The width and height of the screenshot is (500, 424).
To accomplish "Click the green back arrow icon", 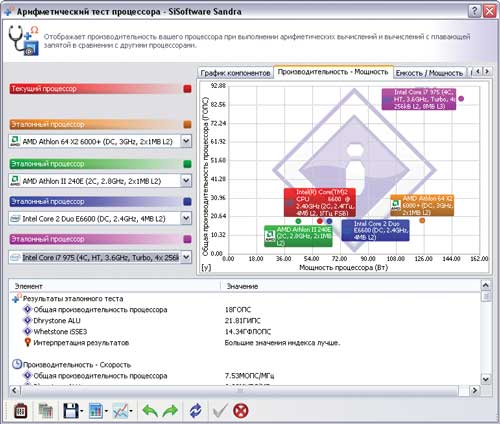I will click(150, 411).
